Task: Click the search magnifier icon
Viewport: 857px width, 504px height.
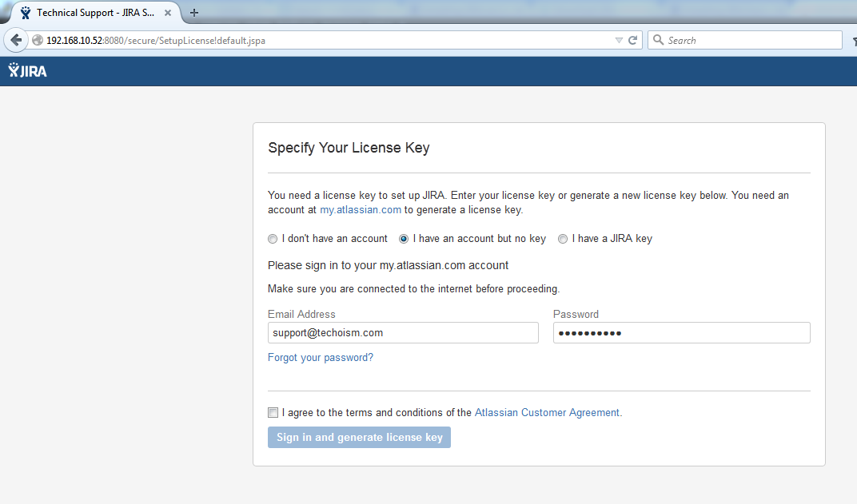Action: [659, 40]
